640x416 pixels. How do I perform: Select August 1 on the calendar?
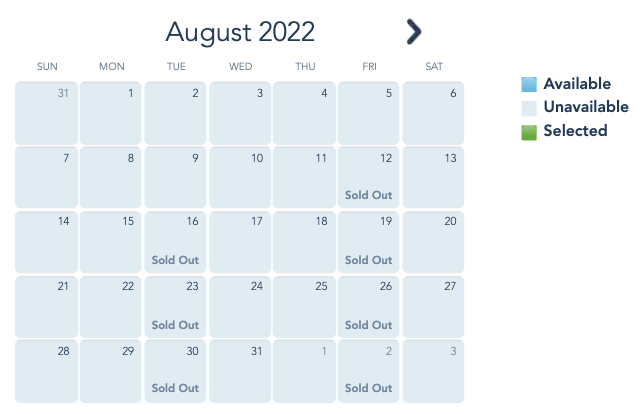pyautogui.click(x=111, y=112)
